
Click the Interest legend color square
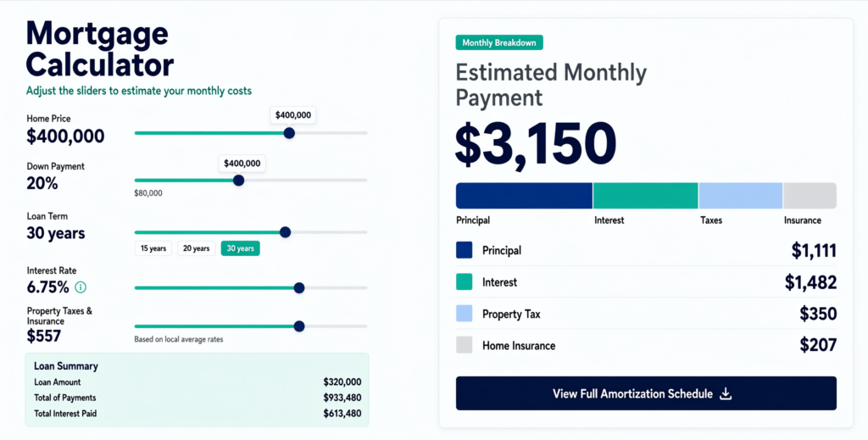point(465,281)
